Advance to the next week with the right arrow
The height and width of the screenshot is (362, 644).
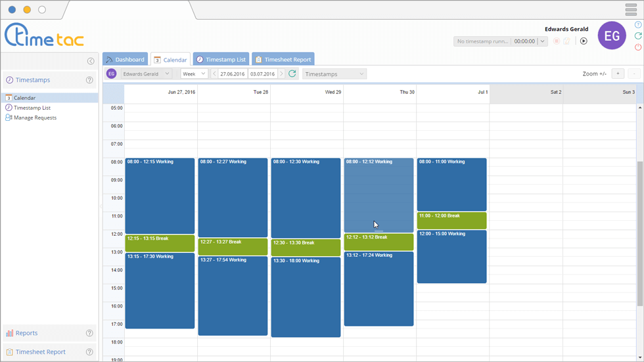(282, 74)
